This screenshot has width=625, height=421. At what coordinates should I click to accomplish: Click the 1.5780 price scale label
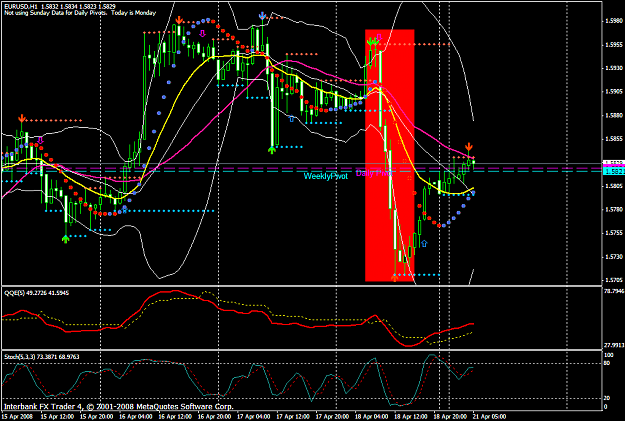pos(614,209)
